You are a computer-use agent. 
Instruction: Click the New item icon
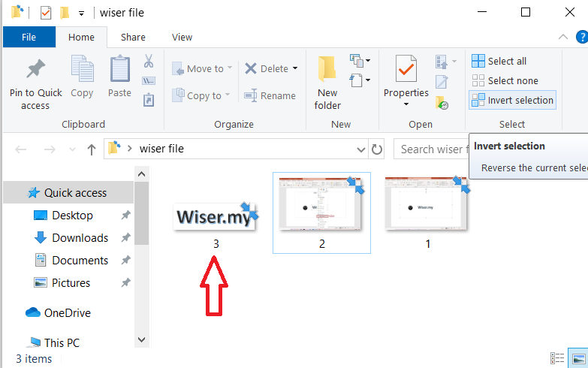(357, 60)
